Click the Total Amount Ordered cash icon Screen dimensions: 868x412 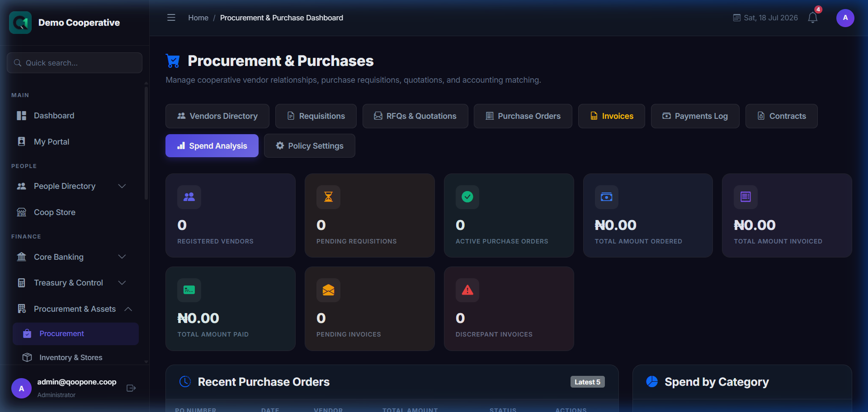coord(606,197)
